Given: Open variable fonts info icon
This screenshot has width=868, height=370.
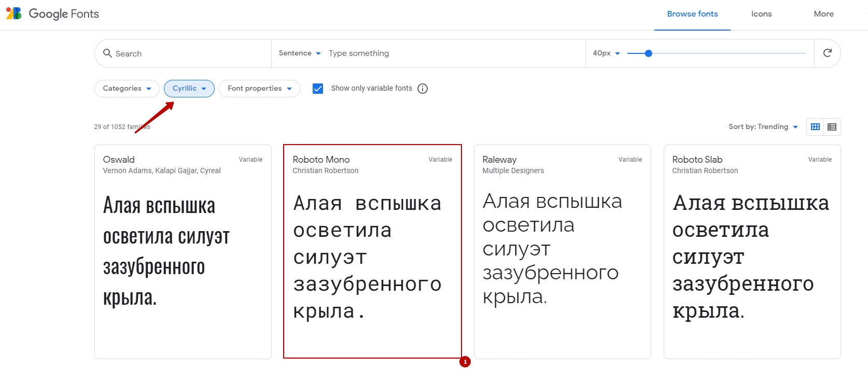Looking at the screenshot, I should (x=423, y=89).
